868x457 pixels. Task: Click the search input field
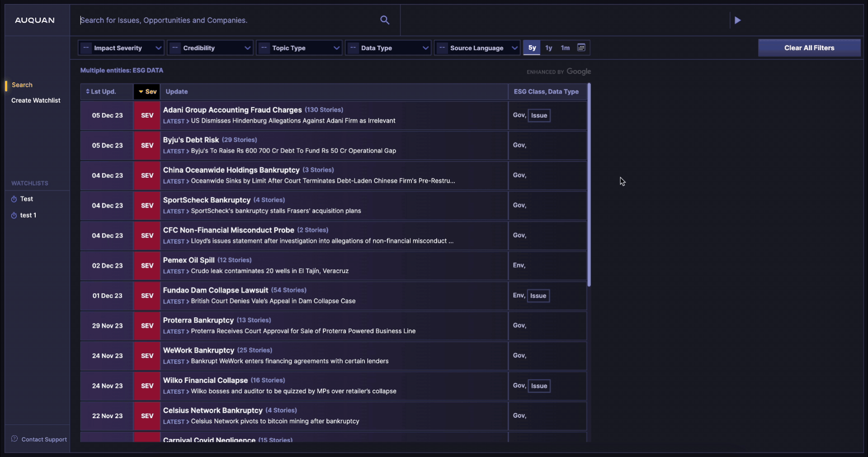(228, 20)
